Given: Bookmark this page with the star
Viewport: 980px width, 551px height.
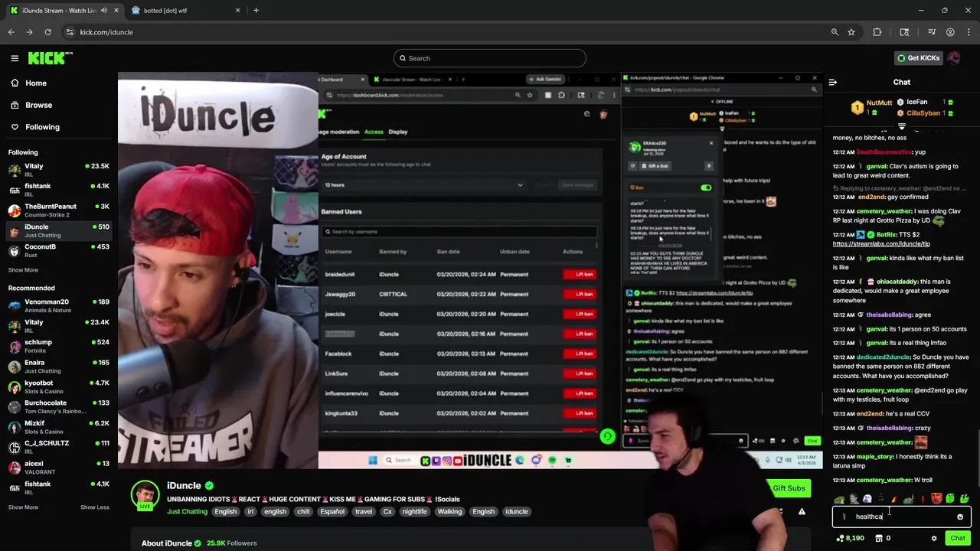Looking at the screenshot, I should (x=851, y=32).
